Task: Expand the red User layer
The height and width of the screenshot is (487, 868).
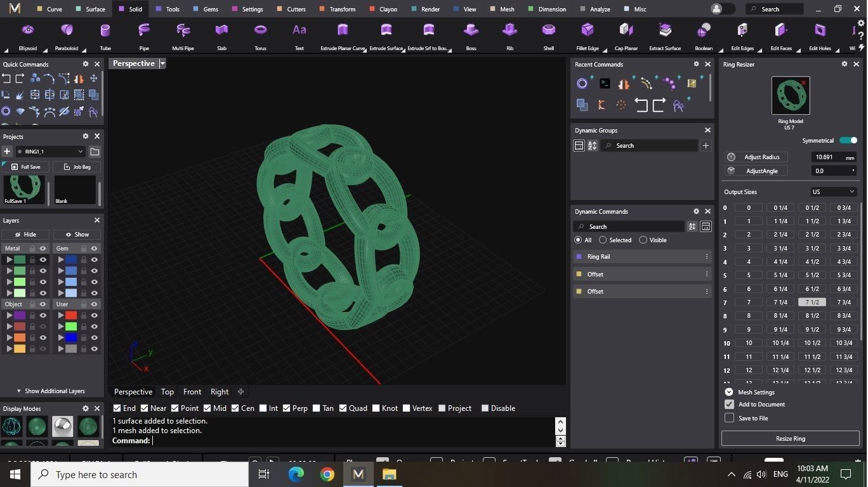Action: [61, 315]
